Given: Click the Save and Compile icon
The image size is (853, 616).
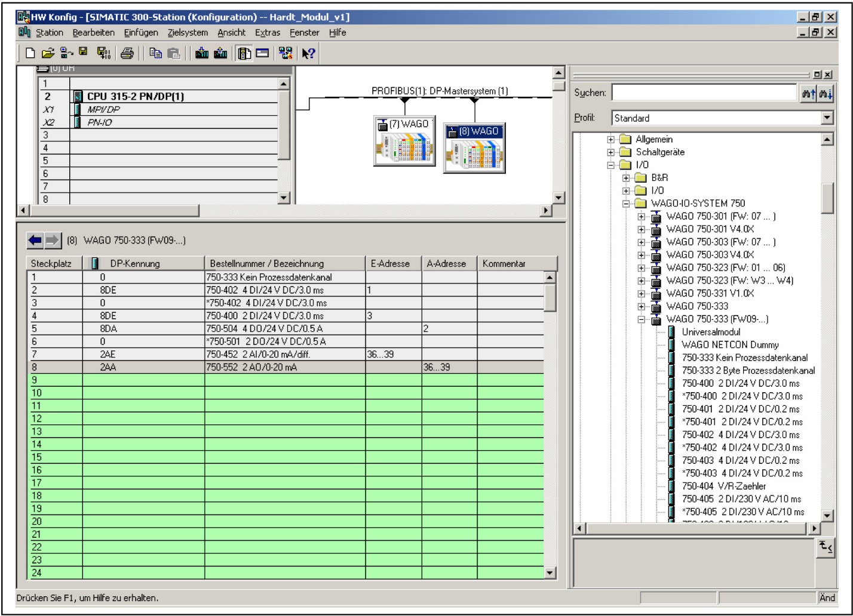Looking at the screenshot, I should coord(103,54).
